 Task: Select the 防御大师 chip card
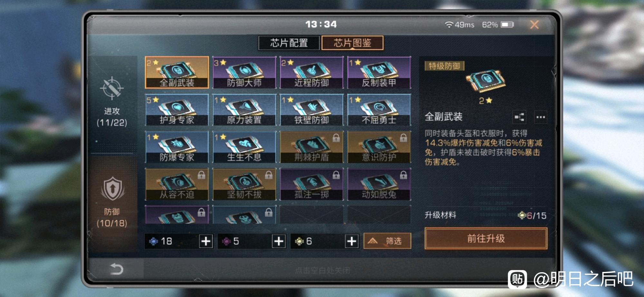[x=244, y=72]
